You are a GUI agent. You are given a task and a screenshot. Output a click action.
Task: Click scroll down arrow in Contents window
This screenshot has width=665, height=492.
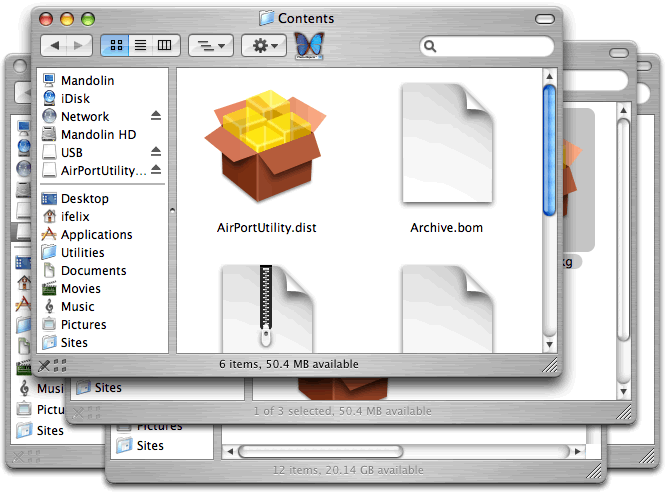coord(549,344)
